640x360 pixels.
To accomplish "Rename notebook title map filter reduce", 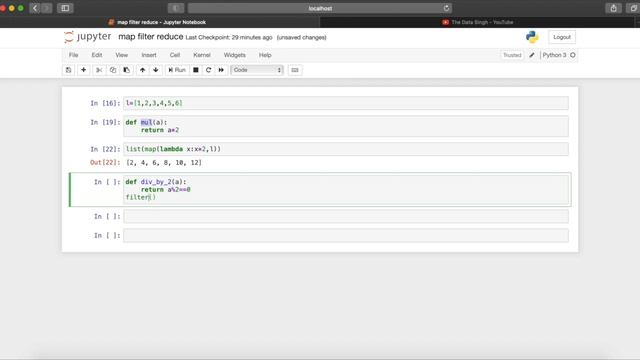I will tap(151, 37).
